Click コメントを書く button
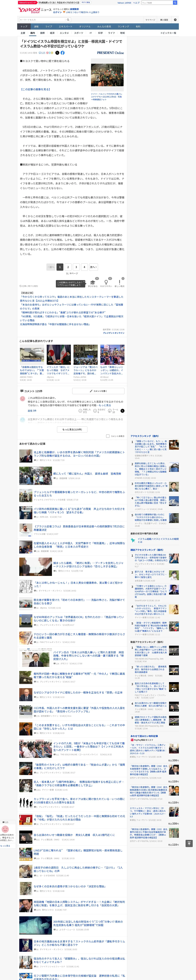The height and width of the screenshot is (980, 196). [98, 391]
